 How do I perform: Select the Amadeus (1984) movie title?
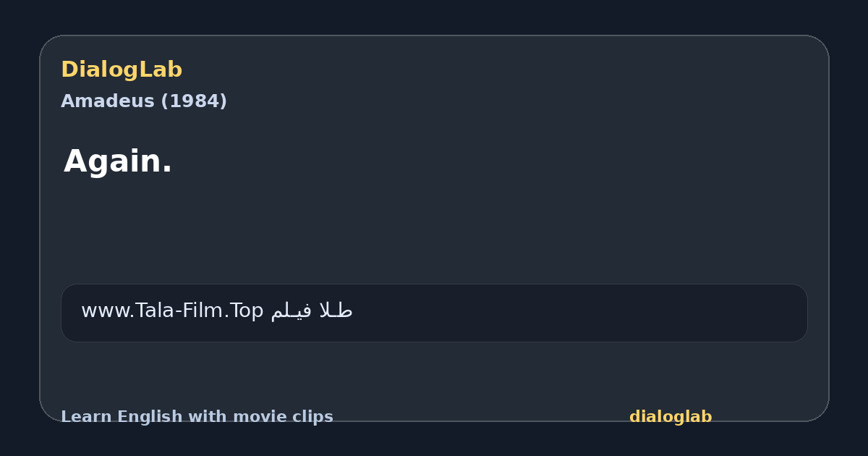(144, 101)
